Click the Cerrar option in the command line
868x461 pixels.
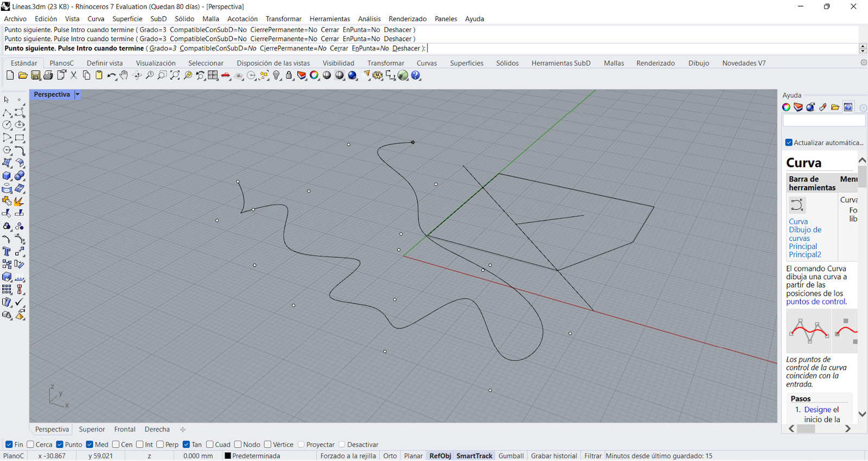coord(339,48)
